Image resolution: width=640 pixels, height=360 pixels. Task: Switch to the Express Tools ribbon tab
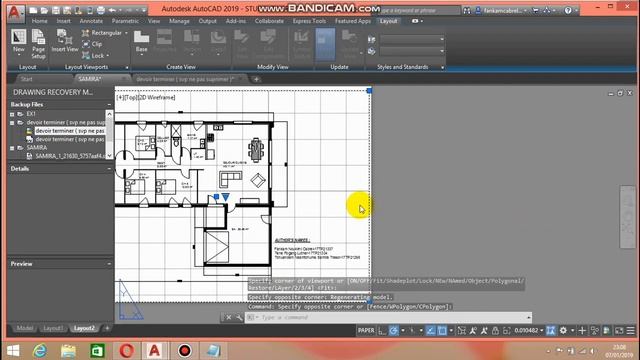[x=309, y=21]
